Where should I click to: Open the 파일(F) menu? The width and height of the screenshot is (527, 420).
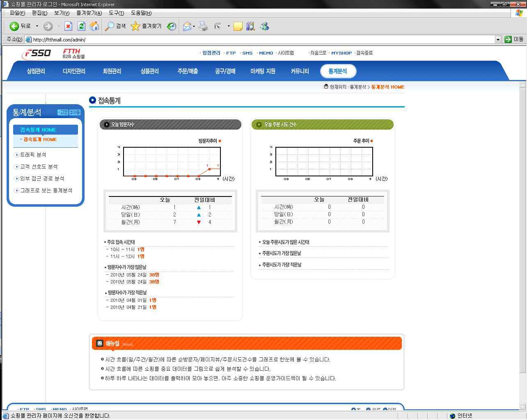point(17,13)
